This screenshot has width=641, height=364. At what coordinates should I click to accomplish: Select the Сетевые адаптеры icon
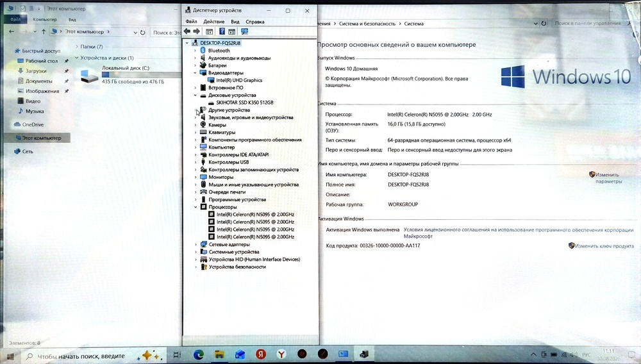click(204, 244)
